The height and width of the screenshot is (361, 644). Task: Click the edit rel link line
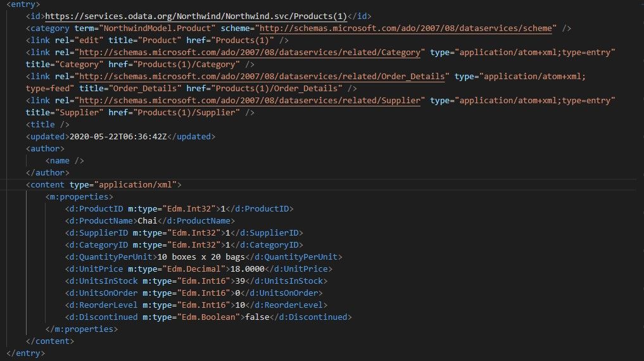pyautogui.click(x=157, y=41)
